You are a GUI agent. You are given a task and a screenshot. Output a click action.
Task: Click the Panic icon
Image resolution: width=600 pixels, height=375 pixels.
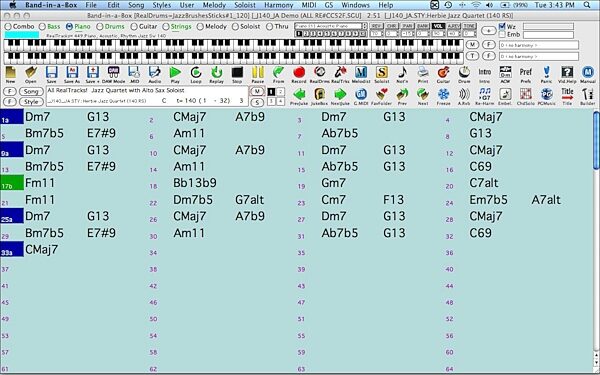546,74
